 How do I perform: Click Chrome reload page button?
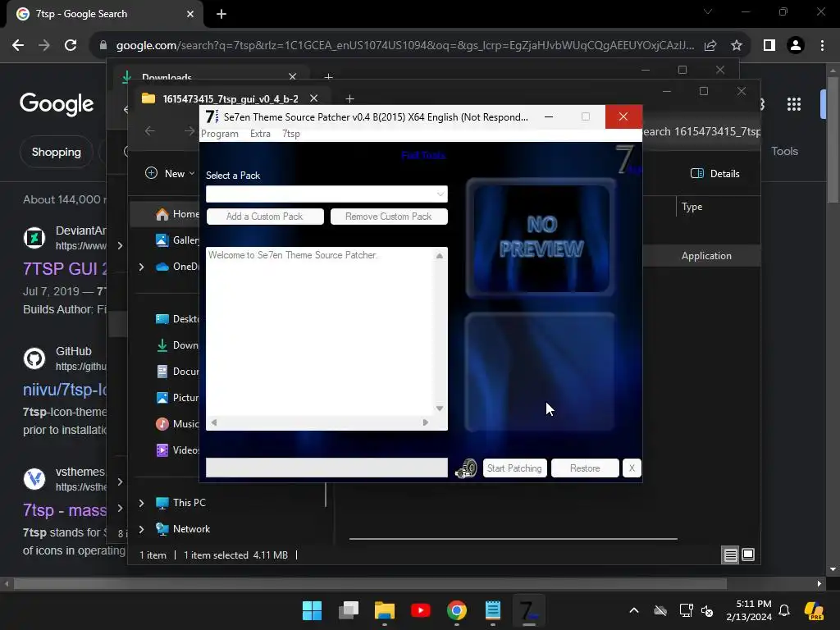(71, 45)
